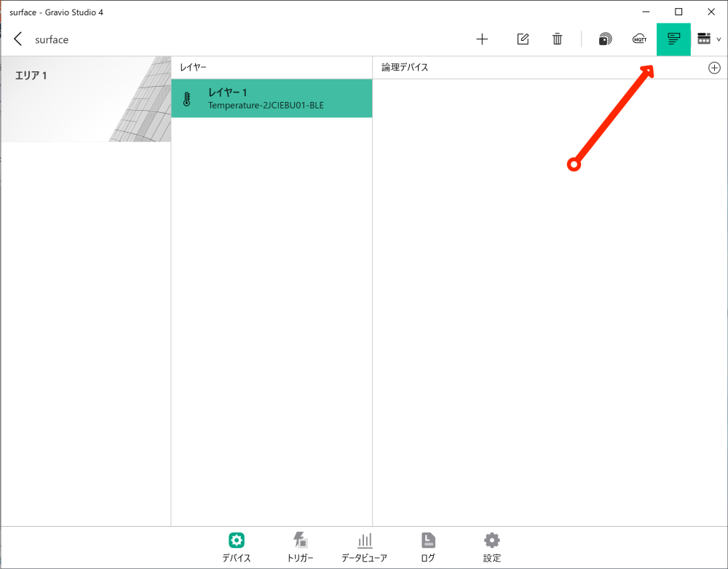Viewport: 728px width, 569px height.
Task: Click the plus icon in top toolbar
Action: 482,39
